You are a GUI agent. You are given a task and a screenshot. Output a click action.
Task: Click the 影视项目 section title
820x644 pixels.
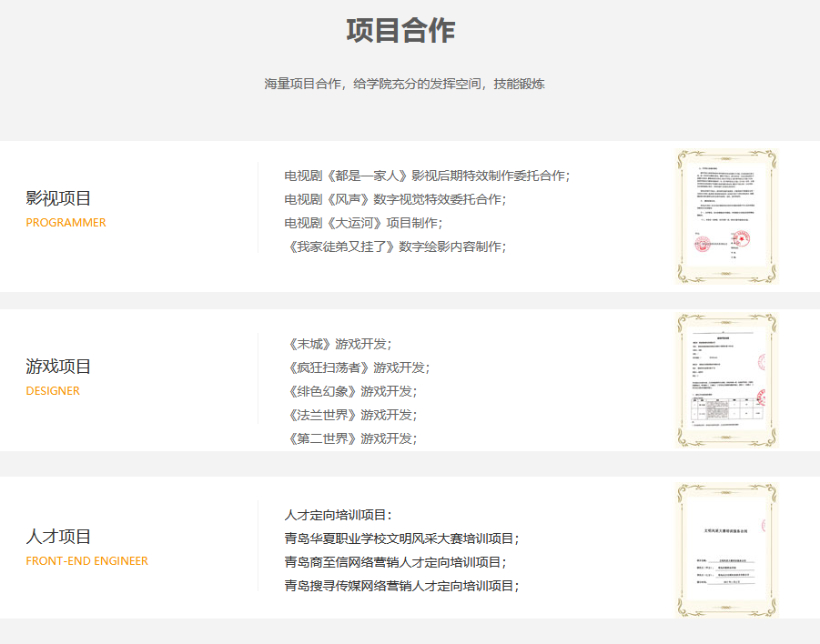tap(58, 198)
